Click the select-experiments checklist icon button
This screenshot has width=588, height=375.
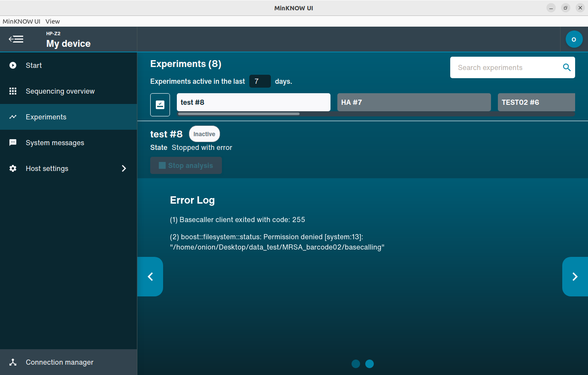(160, 105)
